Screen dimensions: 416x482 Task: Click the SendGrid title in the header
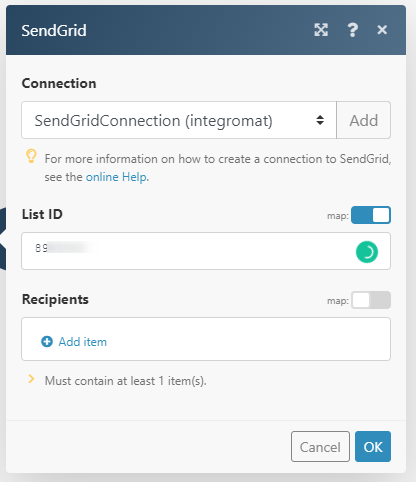[x=54, y=30]
